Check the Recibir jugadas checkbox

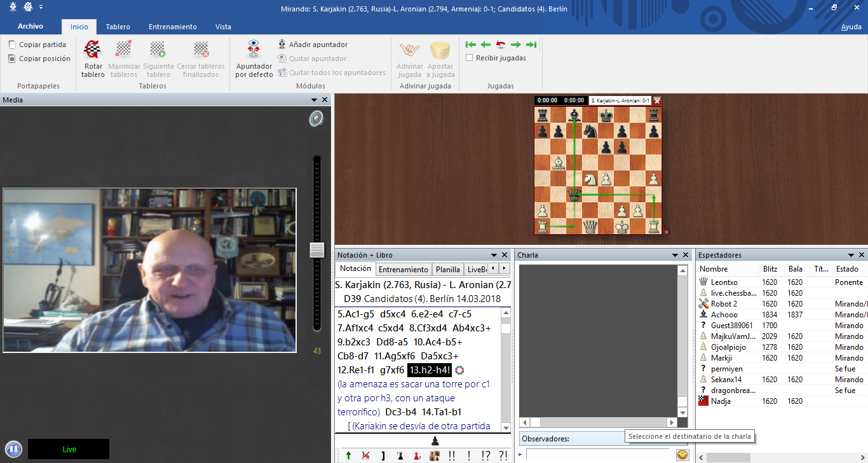(470, 58)
